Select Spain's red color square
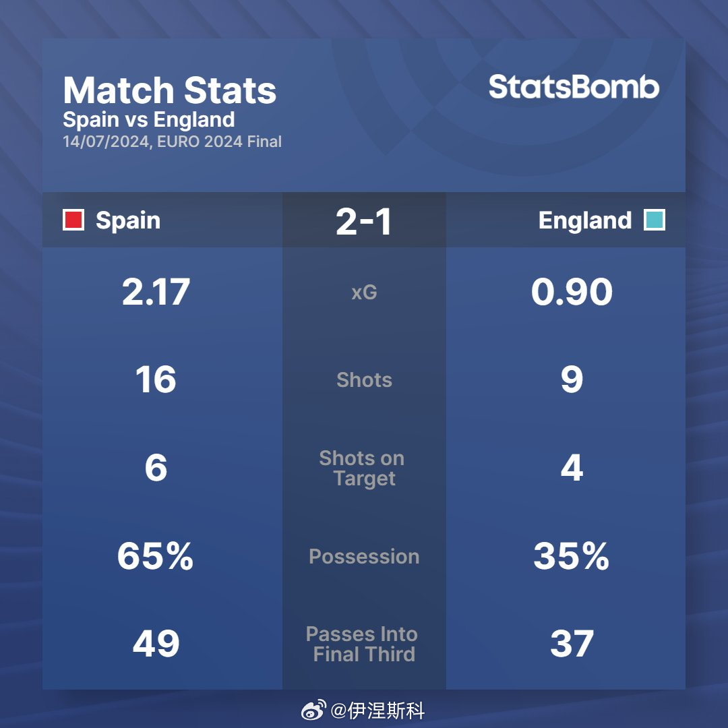728x728 pixels. tap(73, 220)
